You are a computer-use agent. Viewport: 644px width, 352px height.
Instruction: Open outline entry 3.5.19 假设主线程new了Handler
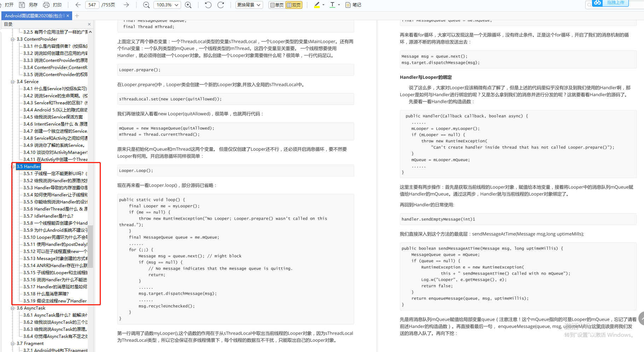[55, 301]
